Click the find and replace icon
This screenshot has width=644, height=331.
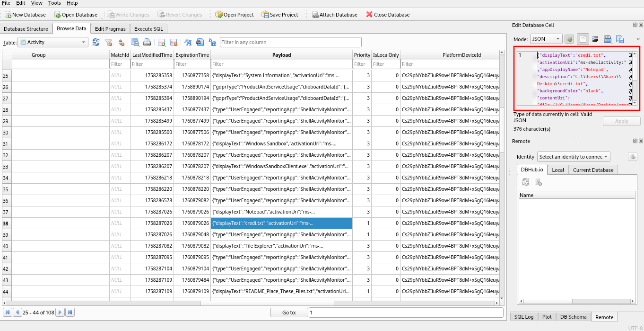coord(212,42)
